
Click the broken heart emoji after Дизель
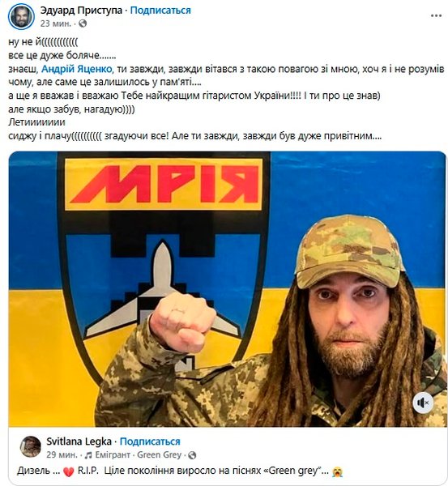point(69,471)
